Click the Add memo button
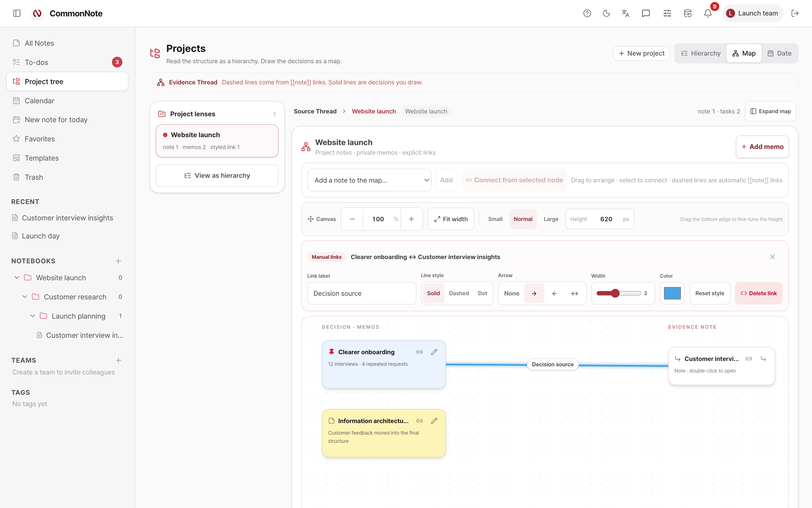Viewport: 812px width, 508px height. click(762, 147)
